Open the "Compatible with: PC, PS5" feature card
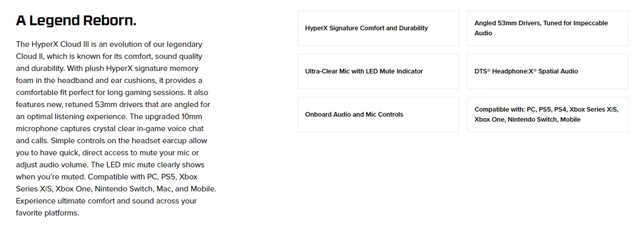This screenshot has width=644, height=230. tap(548, 114)
